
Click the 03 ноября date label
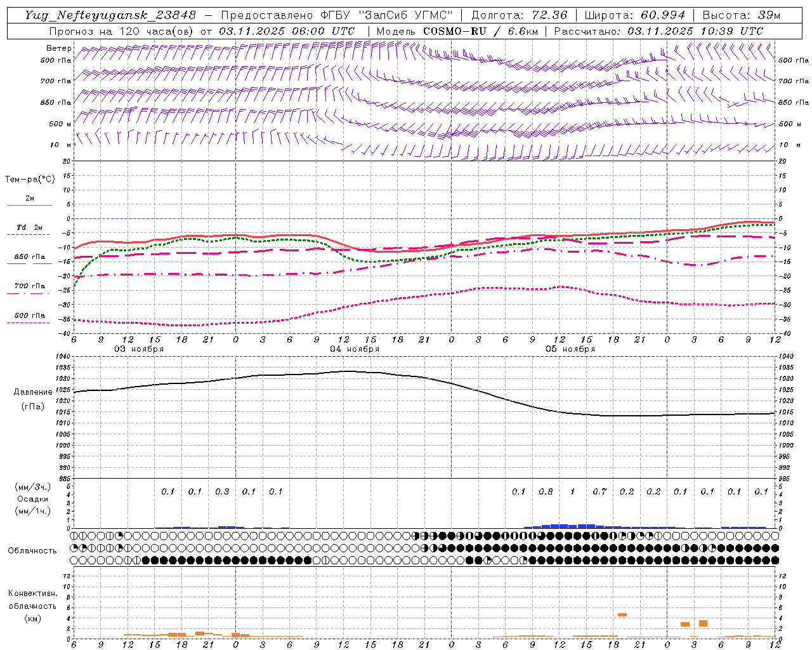139,349
